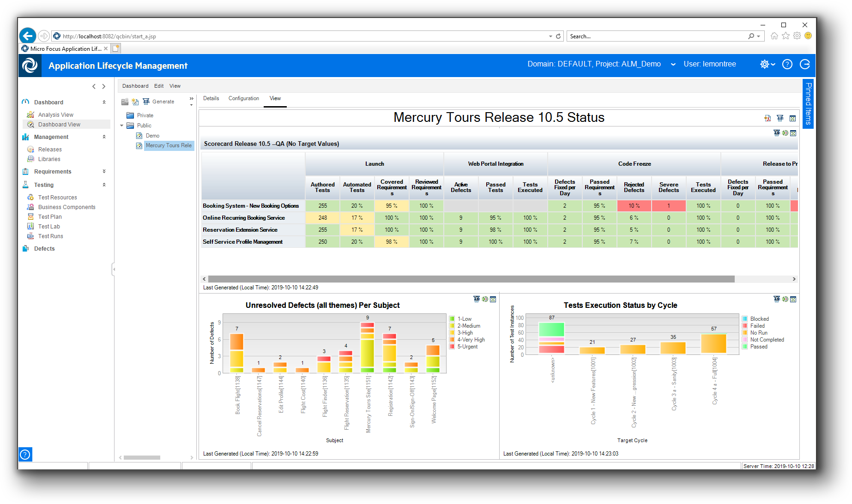This screenshot has height=504, width=852.
Task: Open the ALM help question mark icon
Action: [x=787, y=64]
